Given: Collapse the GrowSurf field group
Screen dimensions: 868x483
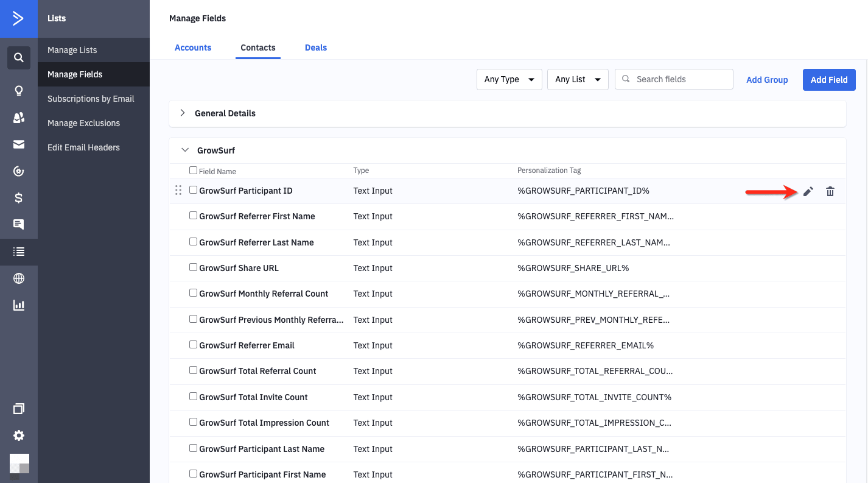Looking at the screenshot, I should (185, 150).
